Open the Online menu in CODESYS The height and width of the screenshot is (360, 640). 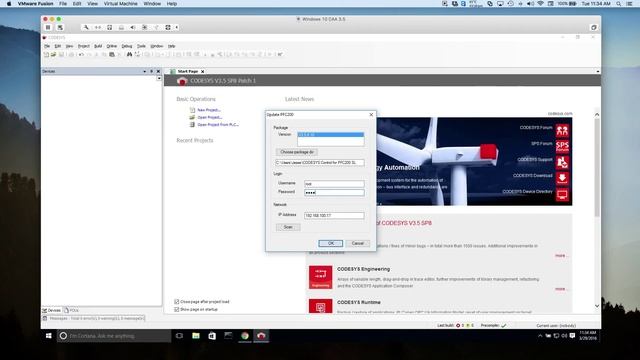tap(112, 46)
